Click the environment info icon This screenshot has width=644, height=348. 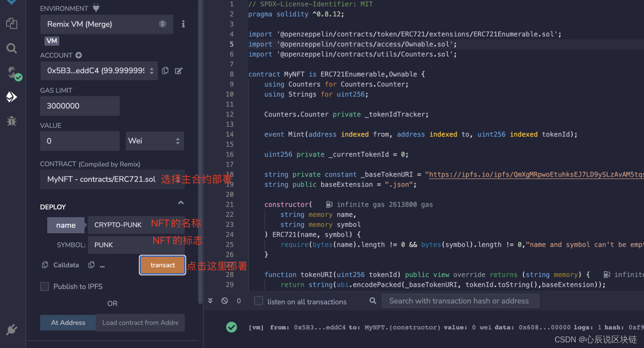(x=183, y=24)
